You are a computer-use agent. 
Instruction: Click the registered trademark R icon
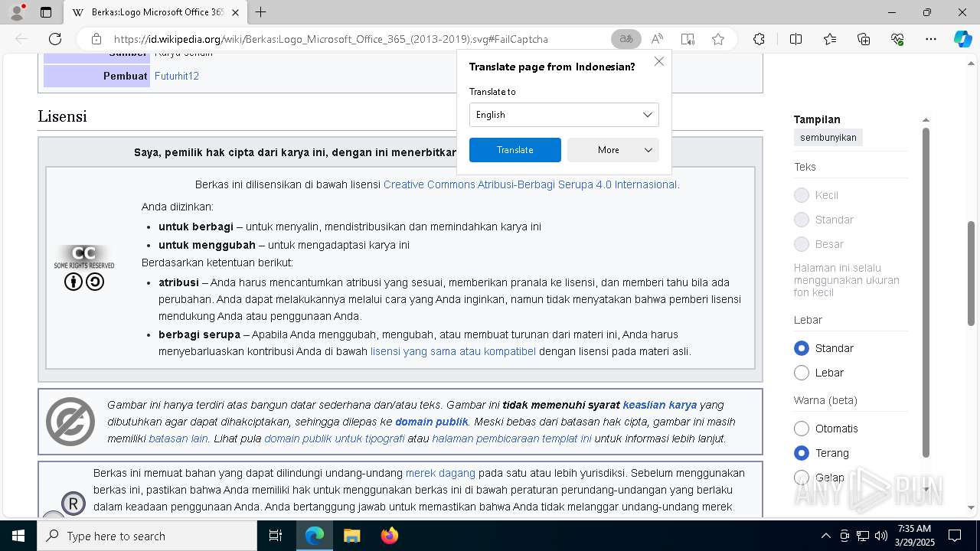coord(73,503)
